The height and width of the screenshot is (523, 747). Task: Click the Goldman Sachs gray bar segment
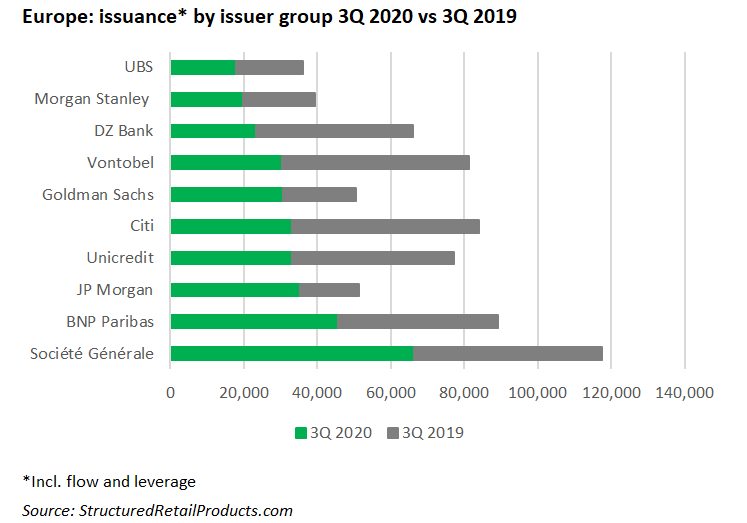pyautogui.click(x=319, y=194)
